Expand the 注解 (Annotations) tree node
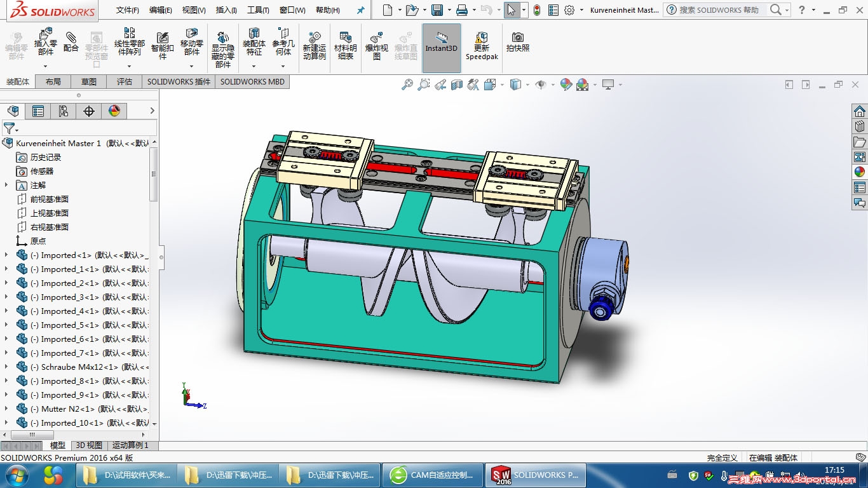868x488 pixels. pyautogui.click(x=6, y=185)
